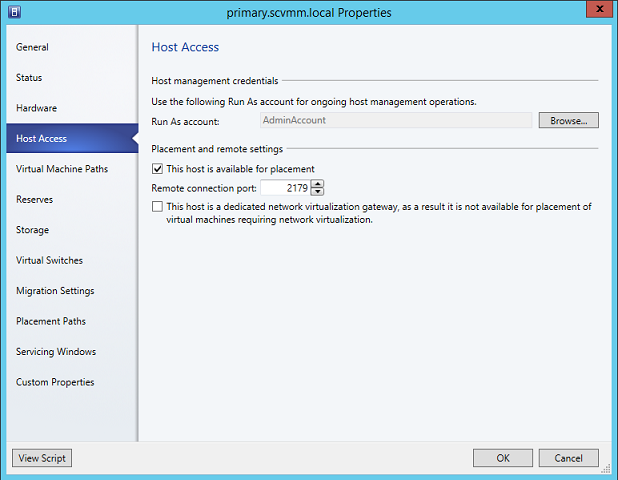This screenshot has height=480, width=618.
Task: Open the Virtual Switches page
Action: point(50,260)
